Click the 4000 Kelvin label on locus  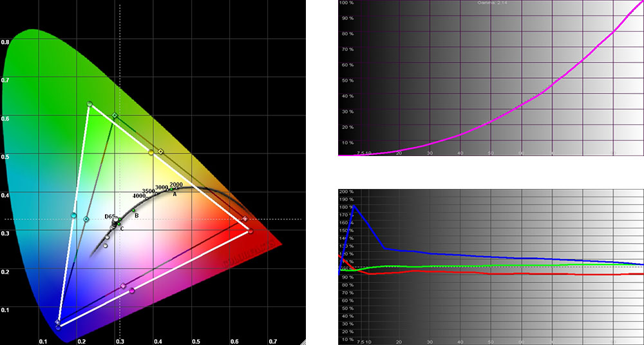(x=138, y=195)
